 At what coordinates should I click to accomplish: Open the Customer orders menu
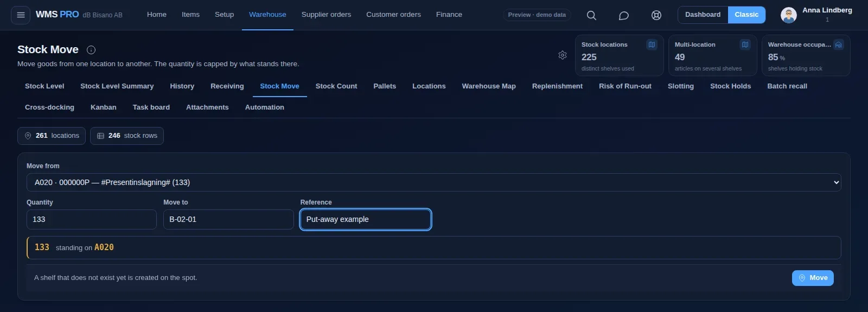pos(393,15)
